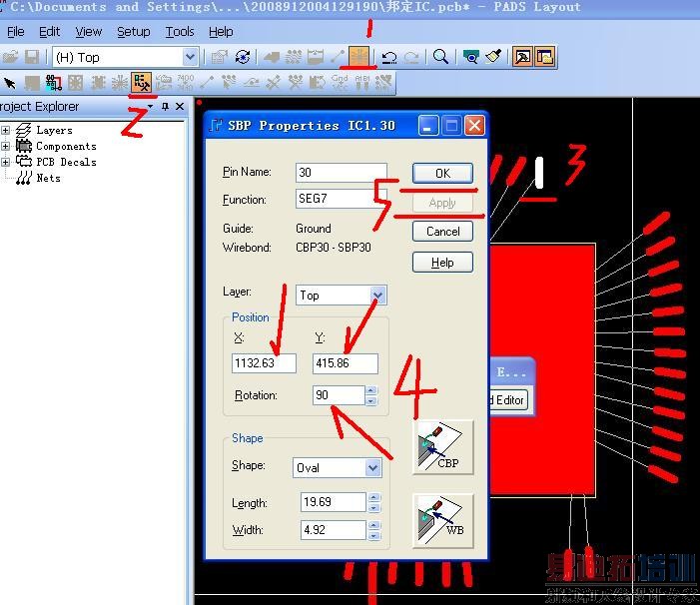Click the Y position field 415.86

pyautogui.click(x=346, y=363)
